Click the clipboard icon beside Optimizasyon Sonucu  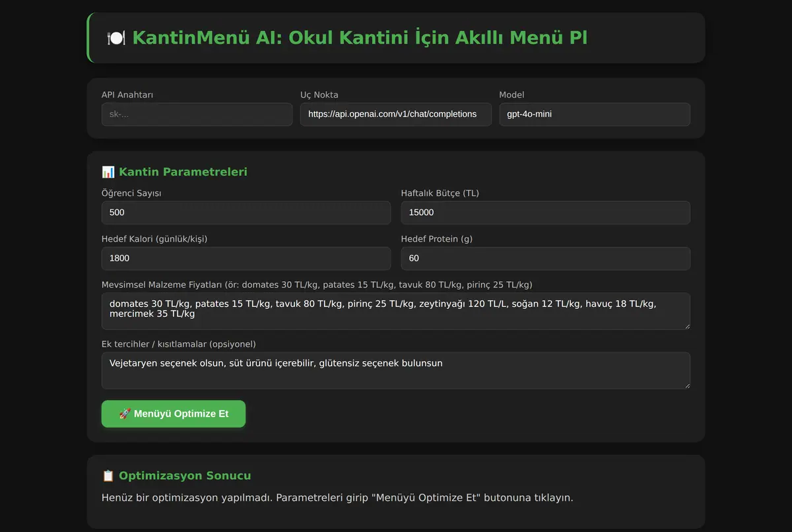click(108, 476)
